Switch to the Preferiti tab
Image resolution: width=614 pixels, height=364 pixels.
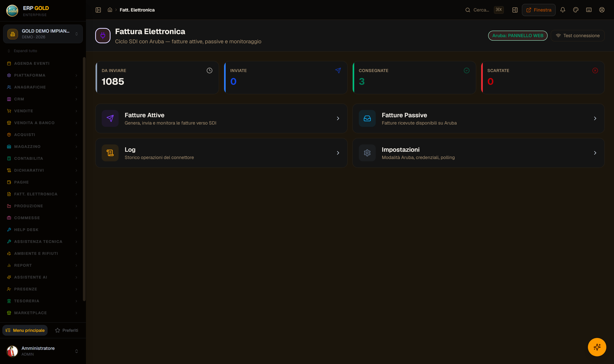click(x=67, y=330)
